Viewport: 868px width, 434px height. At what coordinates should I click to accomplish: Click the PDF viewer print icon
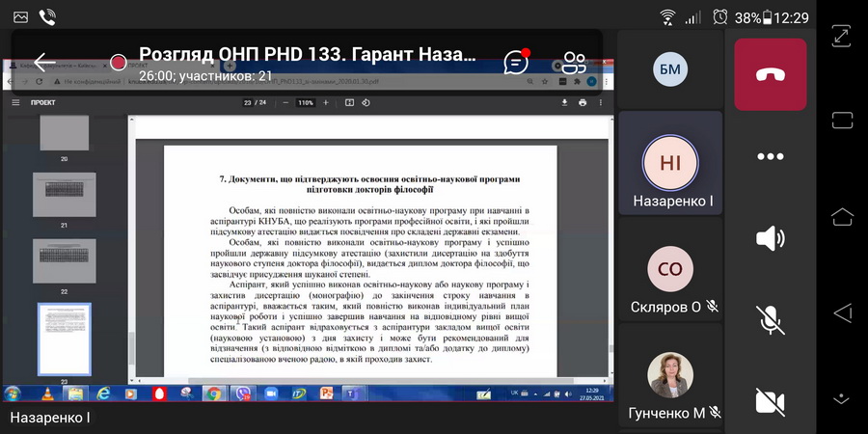(x=583, y=102)
